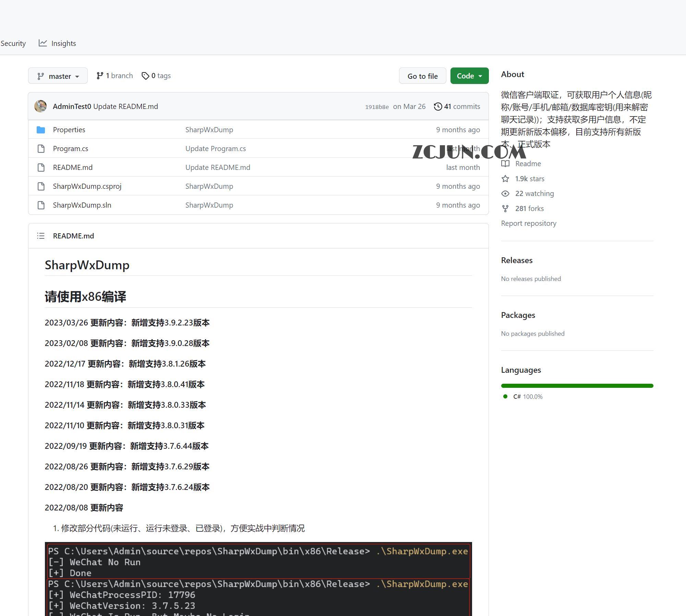The width and height of the screenshot is (686, 616).
Task: Click the C# 100% language bar
Action: point(577,385)
